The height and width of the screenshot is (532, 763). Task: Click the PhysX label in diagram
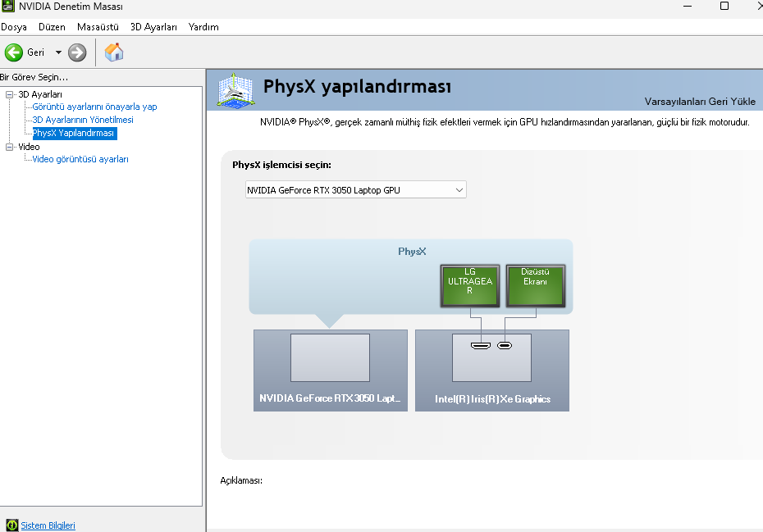point(412,252)
